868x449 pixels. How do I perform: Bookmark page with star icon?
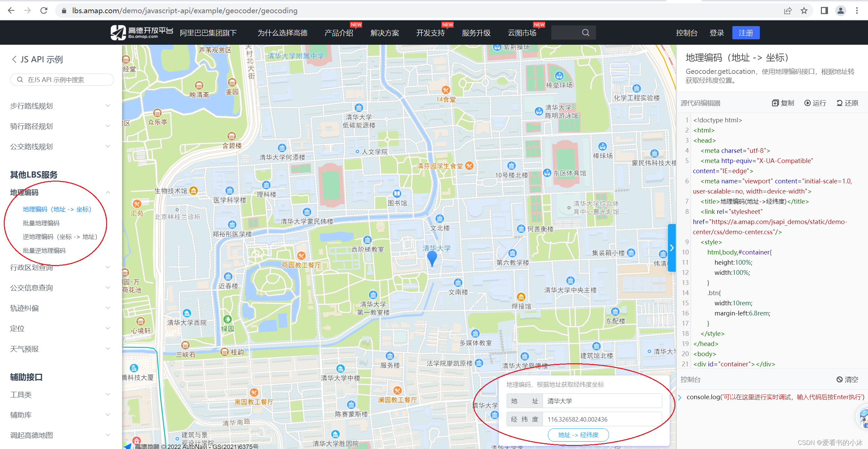804,11
